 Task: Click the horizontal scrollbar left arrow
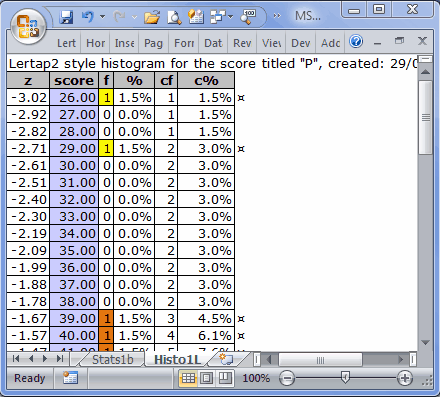pos(269,360)
